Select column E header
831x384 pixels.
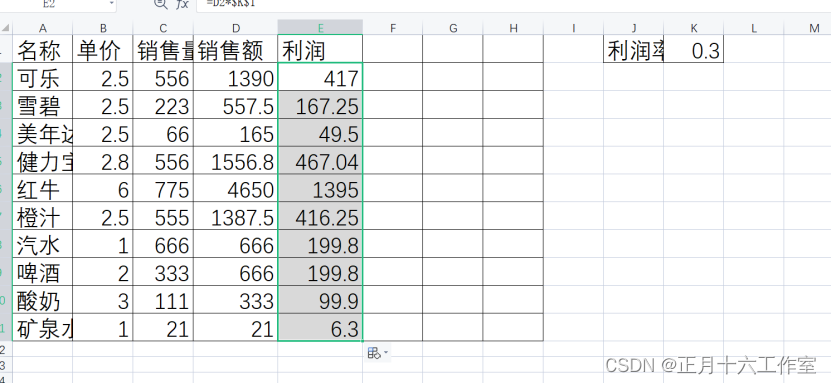[320, 28]
